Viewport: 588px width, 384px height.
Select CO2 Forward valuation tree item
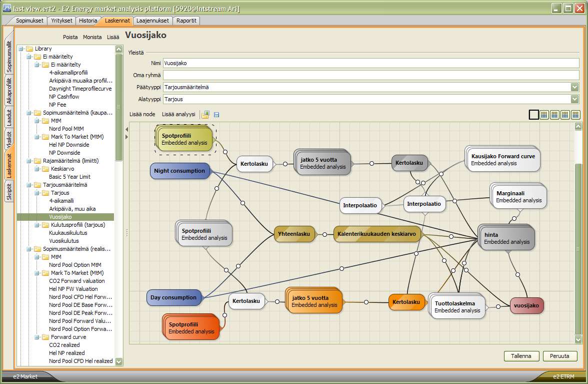point(77,281)
